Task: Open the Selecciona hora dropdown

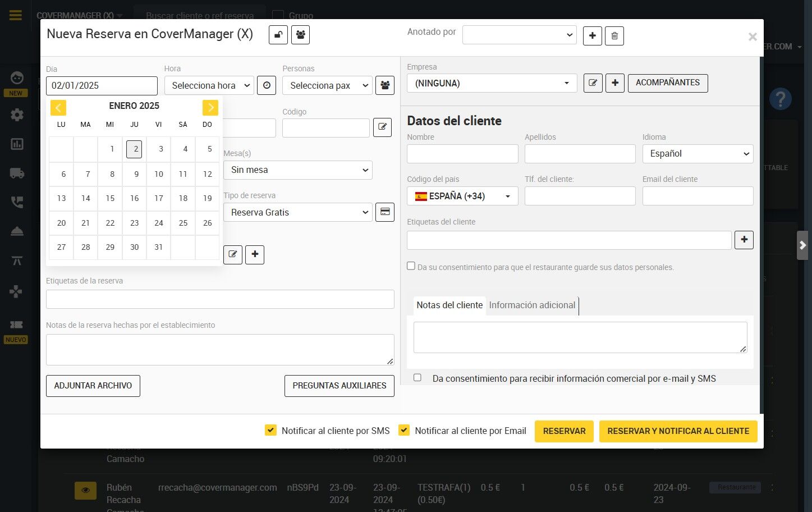Action: click(x=209, y=85)
